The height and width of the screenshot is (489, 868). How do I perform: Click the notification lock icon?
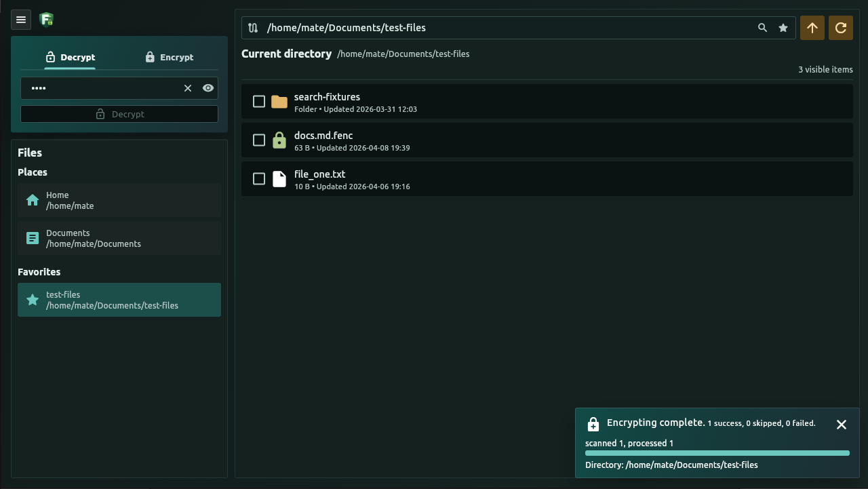tap(593, 425)
